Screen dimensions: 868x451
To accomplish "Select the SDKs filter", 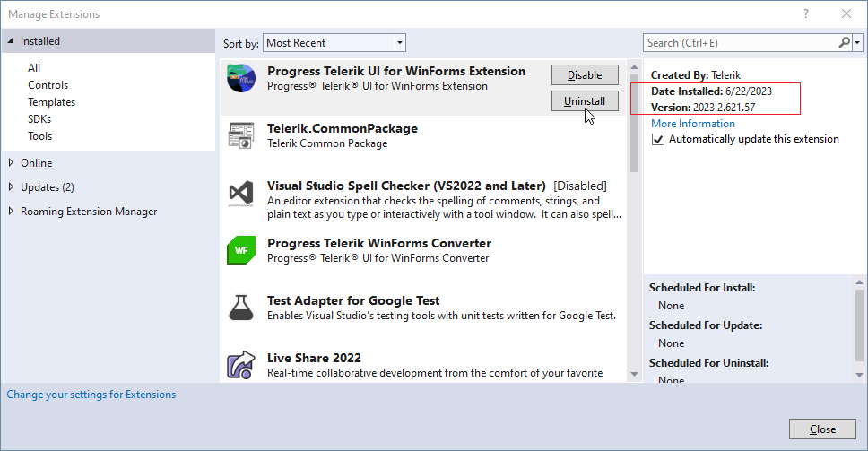I will [39, 119].
